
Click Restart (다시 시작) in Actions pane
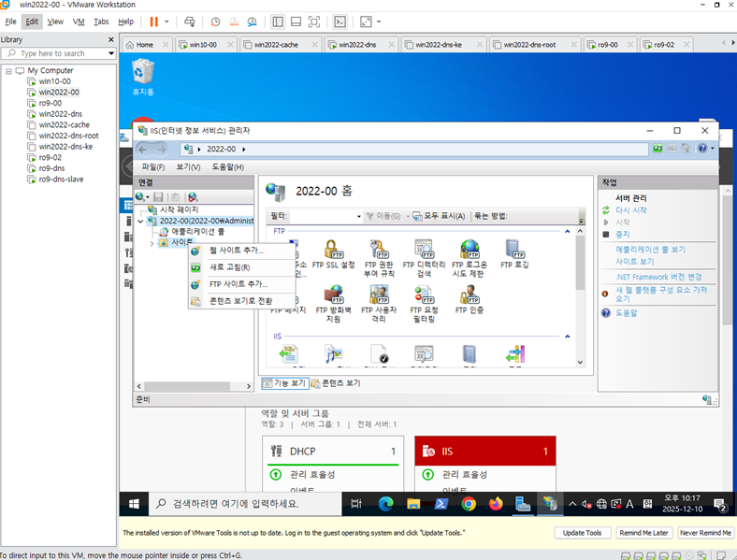[631, 210]
